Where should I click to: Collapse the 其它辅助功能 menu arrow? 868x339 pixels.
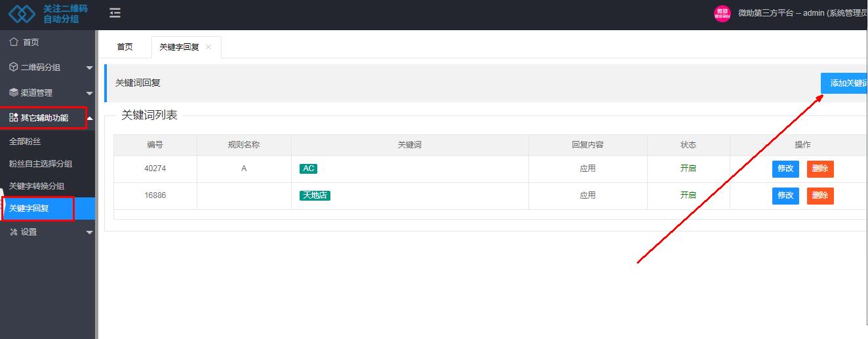tap(90, 118)
